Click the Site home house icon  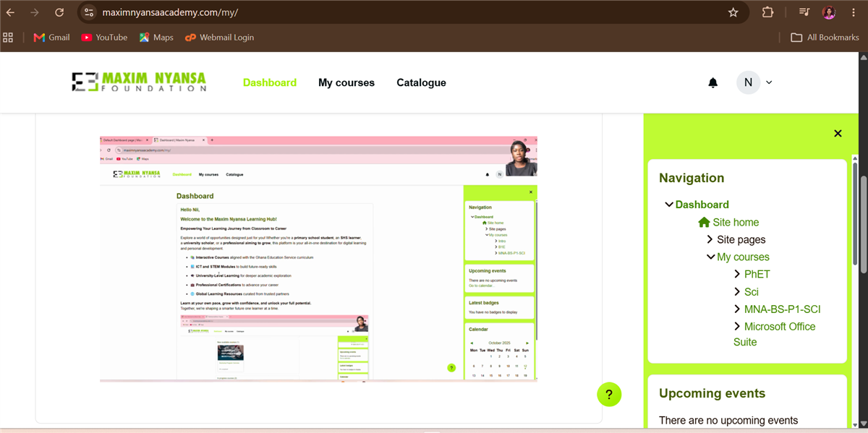(x=704, y=222)
